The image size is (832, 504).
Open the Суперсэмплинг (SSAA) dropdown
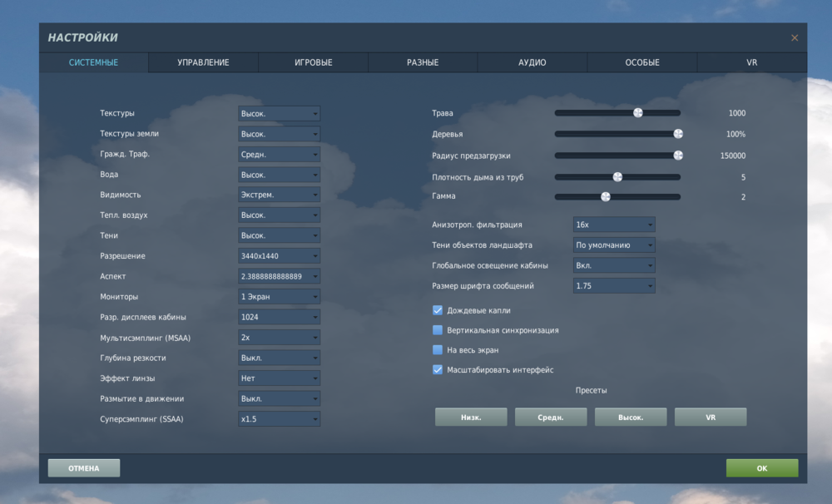[x=279, y=419]
